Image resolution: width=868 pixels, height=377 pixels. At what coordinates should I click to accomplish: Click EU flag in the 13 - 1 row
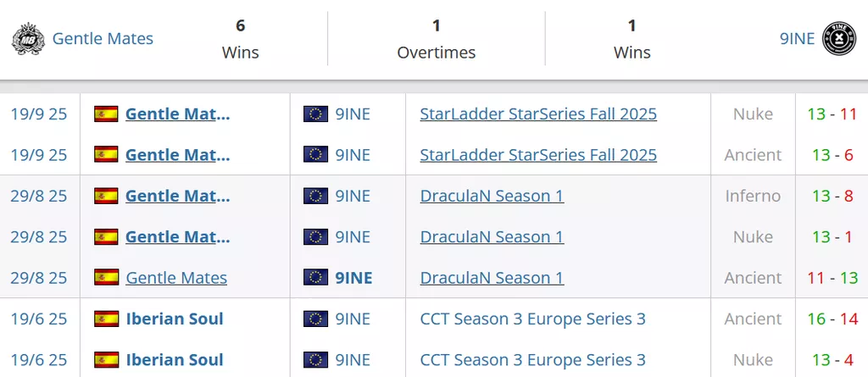[x=315, y=236]
